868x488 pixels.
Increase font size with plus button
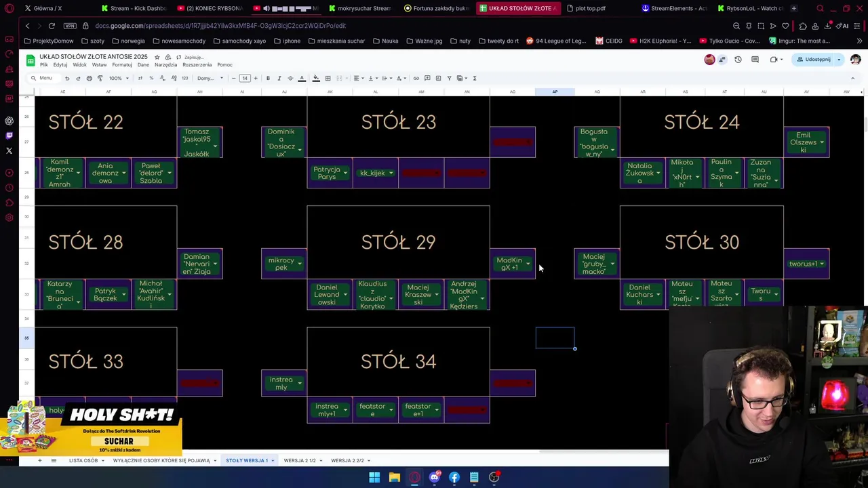tap(256, 78)
